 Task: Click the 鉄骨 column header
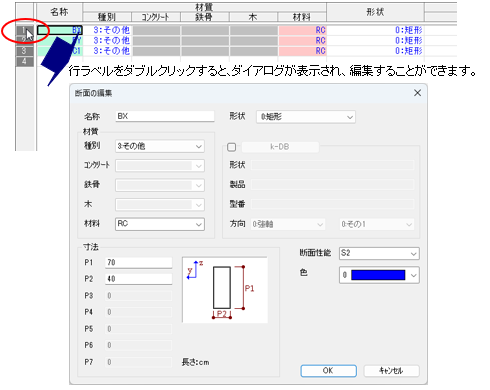click(204, 17)
